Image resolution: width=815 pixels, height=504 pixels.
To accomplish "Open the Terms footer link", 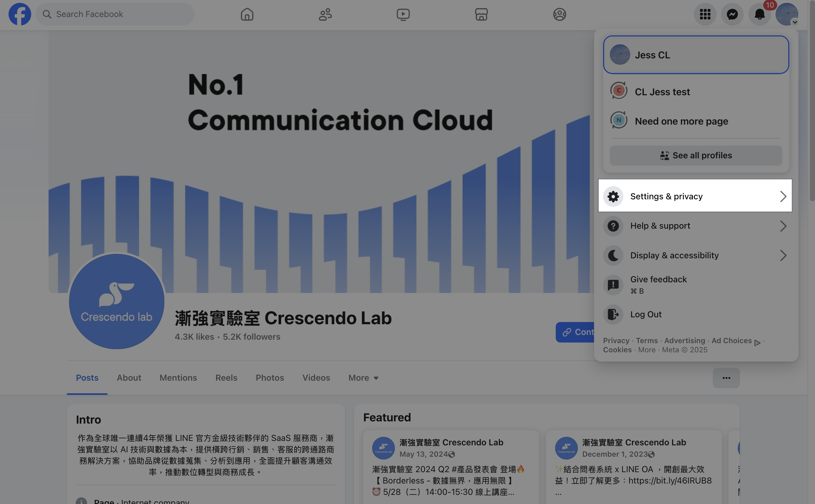I will pyautogui.click(x=647, y=340).
